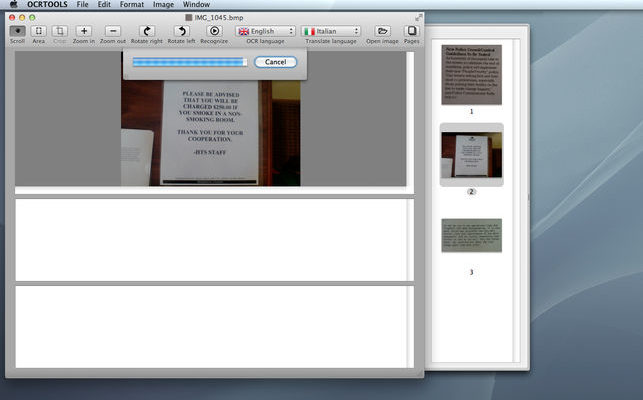Screen dimensions: 643x400
Task: Open the Image menu
Action: (x=163, y=5)
